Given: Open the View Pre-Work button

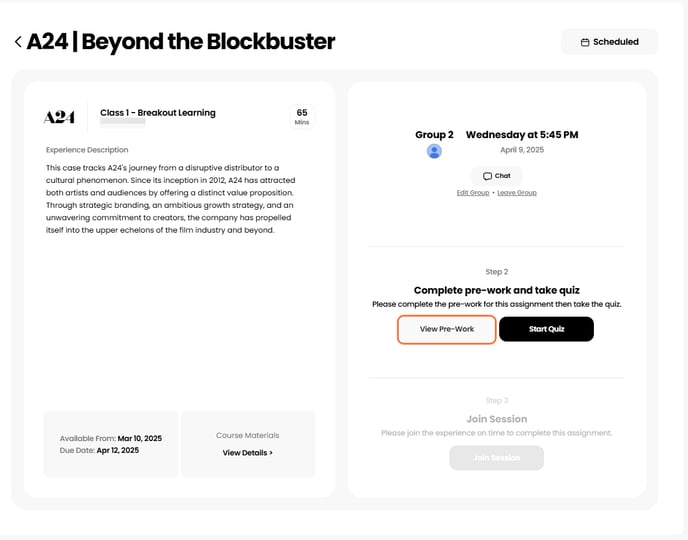Looking at the screenshot, I should pyautogui.click(x=447, y=329).
